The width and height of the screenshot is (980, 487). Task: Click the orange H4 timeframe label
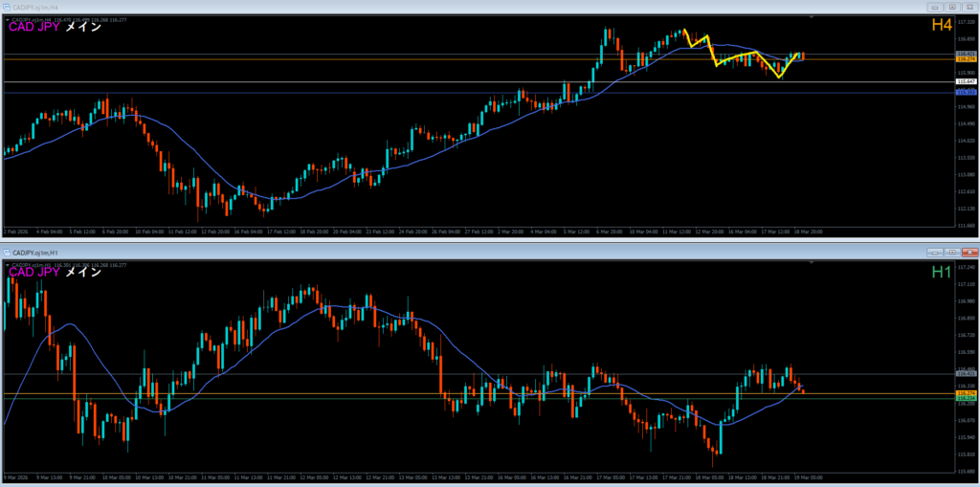[942, 26]
